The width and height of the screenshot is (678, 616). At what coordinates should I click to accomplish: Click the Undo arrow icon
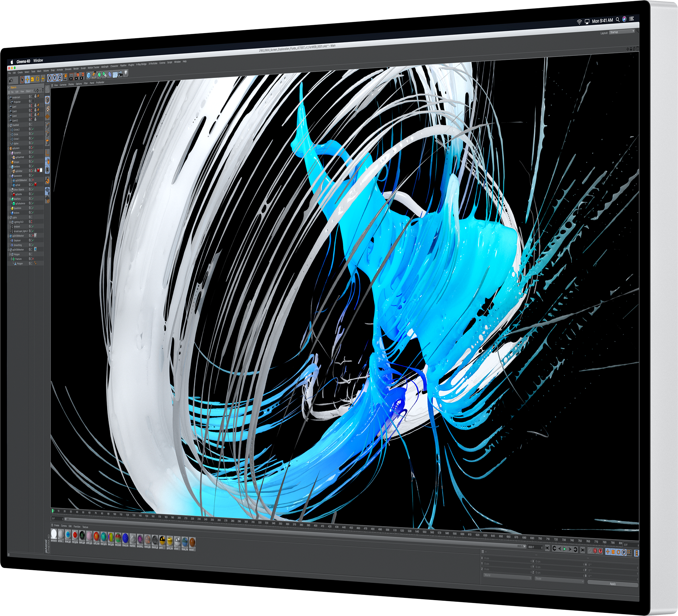click(x=11, y=81)
